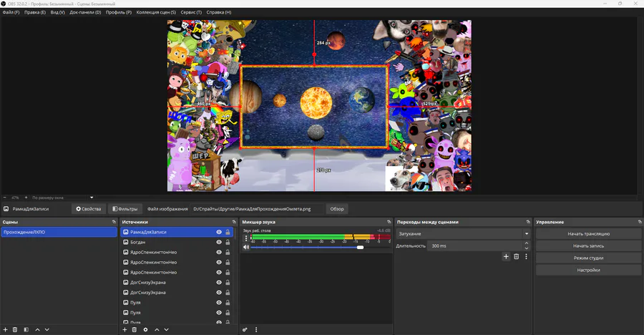Select the ПрохождениеЛХПО scene
Viewport: 644px width, 335px height.
[59, 232]
